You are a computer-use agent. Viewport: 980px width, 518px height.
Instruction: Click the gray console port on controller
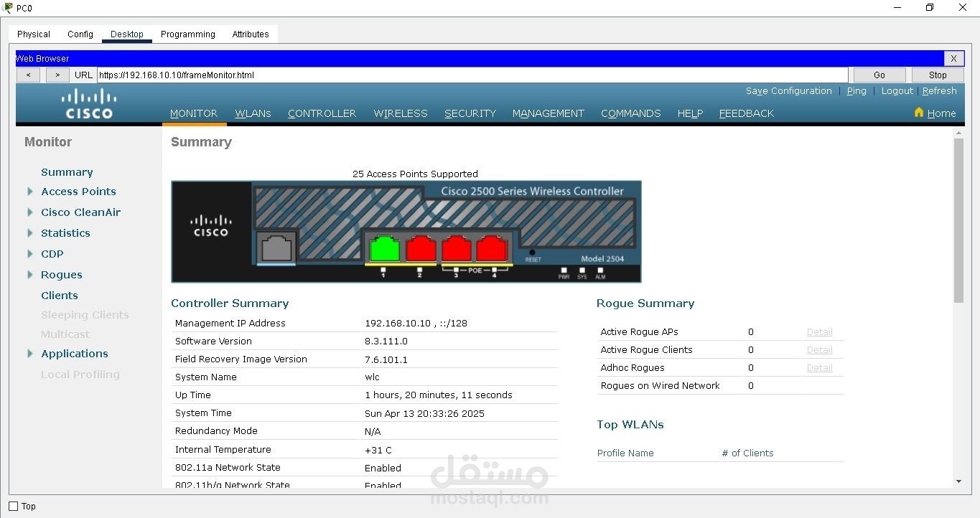[276, 248]
